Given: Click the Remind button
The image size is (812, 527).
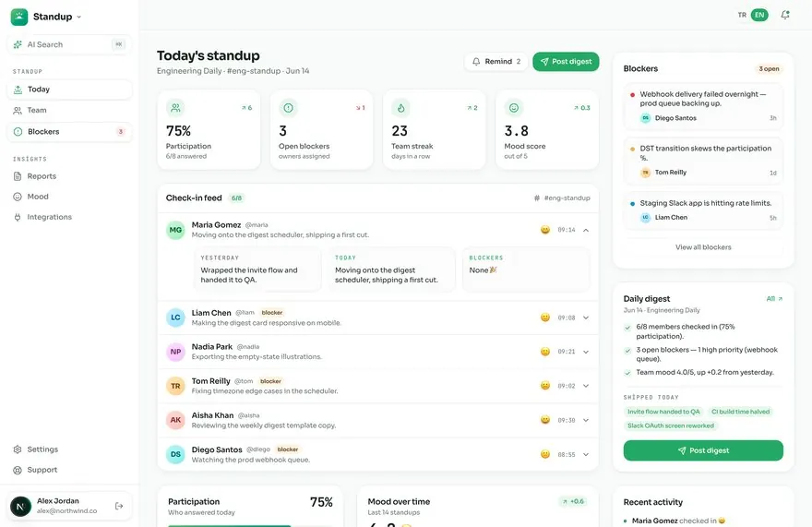Looking at the screenshot, I should [496, 62].
